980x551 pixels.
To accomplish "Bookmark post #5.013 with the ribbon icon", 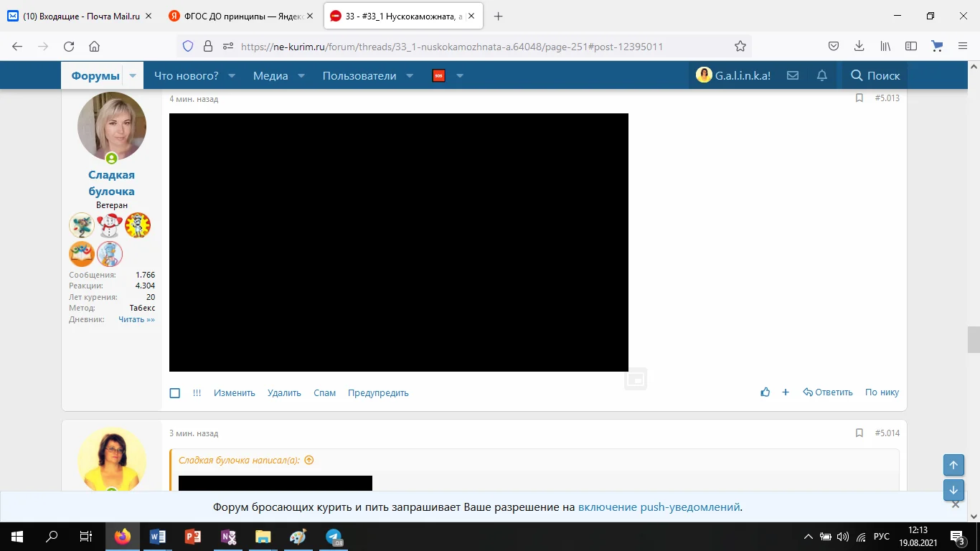I will point(859,98).
